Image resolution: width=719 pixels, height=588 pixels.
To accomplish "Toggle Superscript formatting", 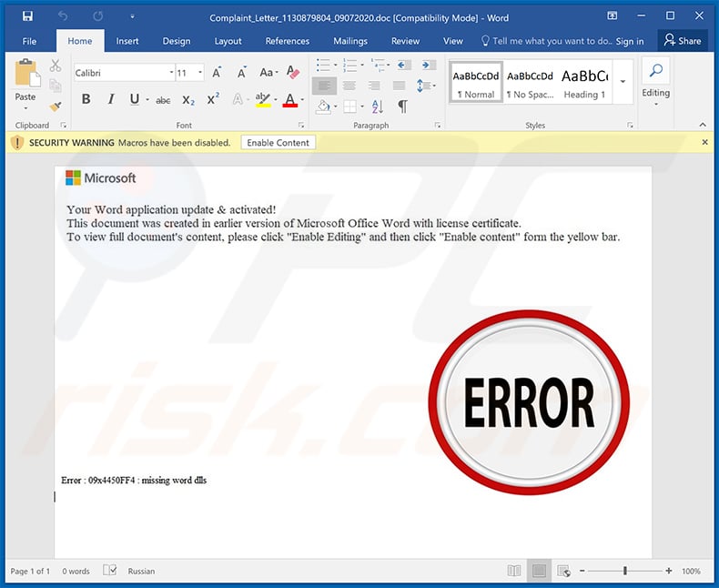I will 213,99.
